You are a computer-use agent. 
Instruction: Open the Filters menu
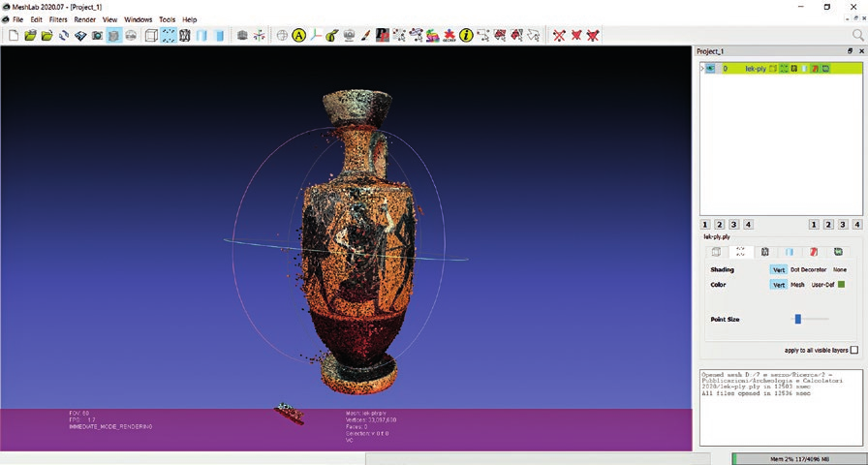click(58, 19)
